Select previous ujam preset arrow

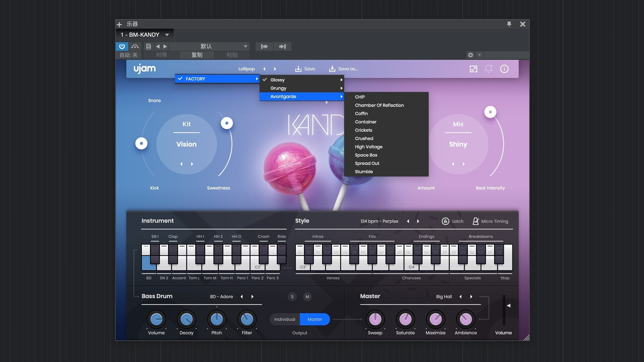(x=264, y=69)
